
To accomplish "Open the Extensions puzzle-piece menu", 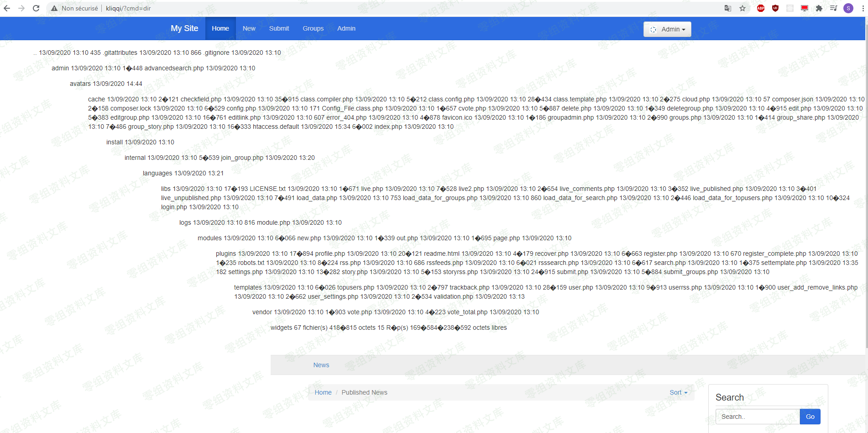I will click(819, 8).
